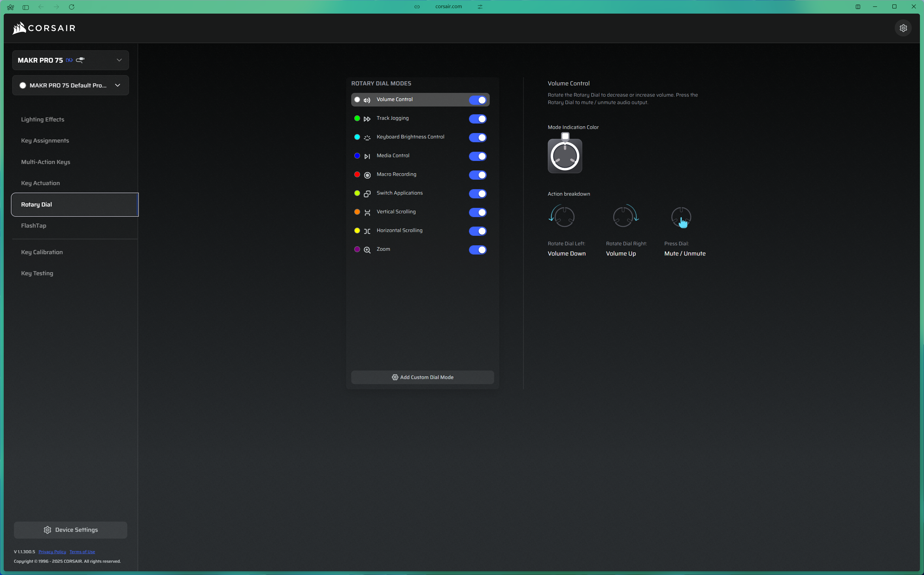Open the Privacy Policy link
Viewport: 924px width, 575px height.
click(x=52, y=552)
